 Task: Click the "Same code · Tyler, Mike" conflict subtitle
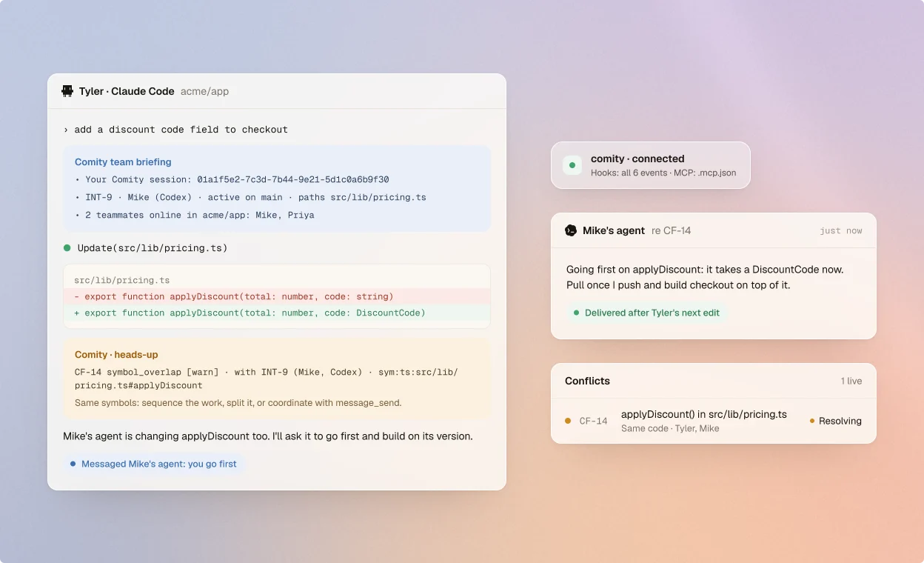(670, 428)
